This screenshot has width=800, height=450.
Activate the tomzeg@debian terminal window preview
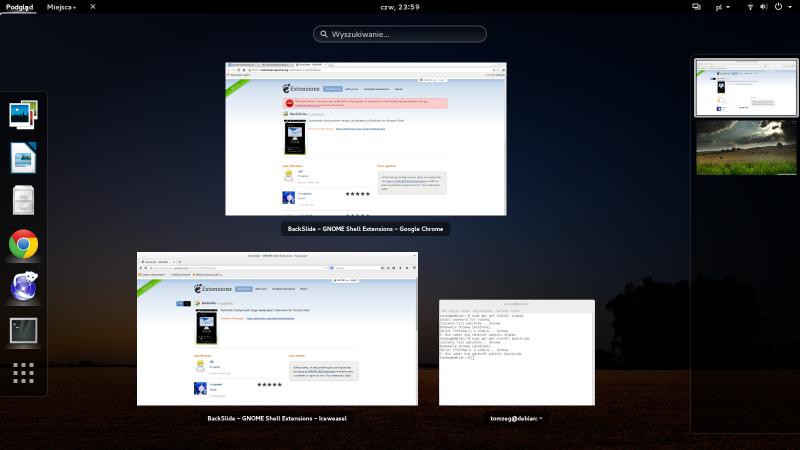tap(517, 352)
